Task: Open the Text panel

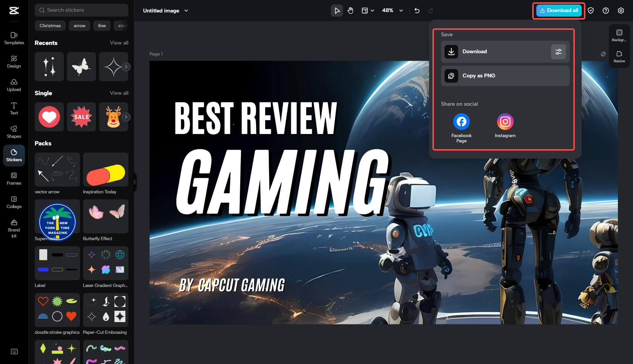Action: (14, 109)
